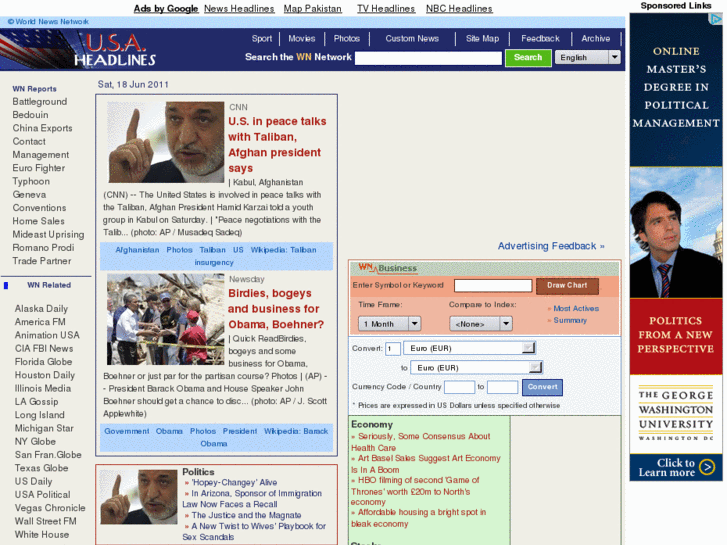727x545 pixels.
Task: Click the Map Pakistan ad link
Action: click(312, 9)
